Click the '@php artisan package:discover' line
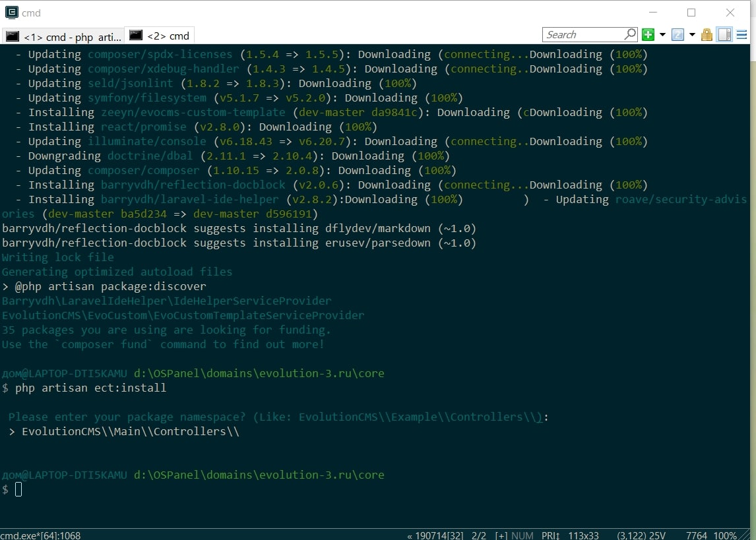 (110, 286)
